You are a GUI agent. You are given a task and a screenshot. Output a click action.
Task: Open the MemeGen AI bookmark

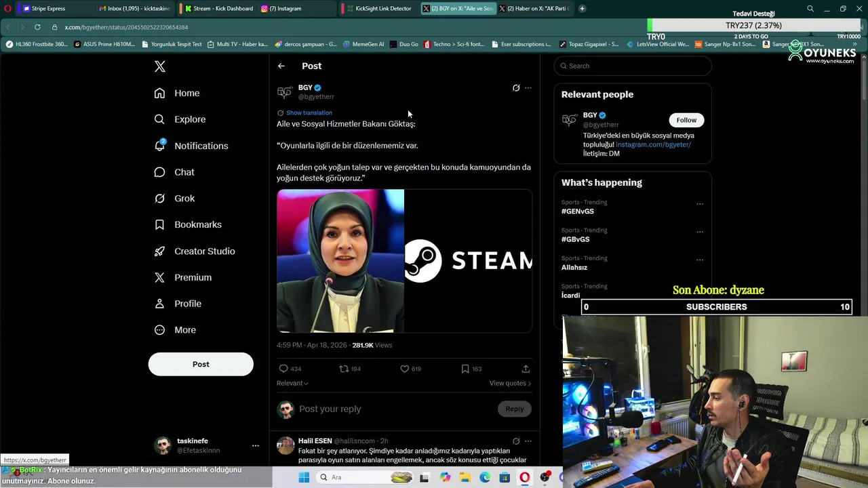(363, 44)
